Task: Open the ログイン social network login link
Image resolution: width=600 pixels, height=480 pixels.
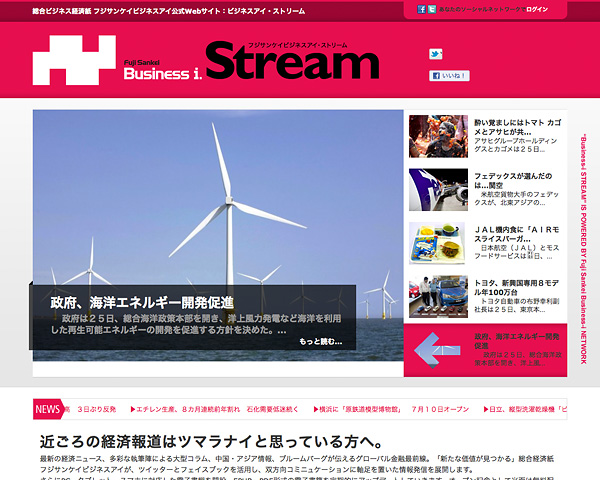Action: pos(537,10)
